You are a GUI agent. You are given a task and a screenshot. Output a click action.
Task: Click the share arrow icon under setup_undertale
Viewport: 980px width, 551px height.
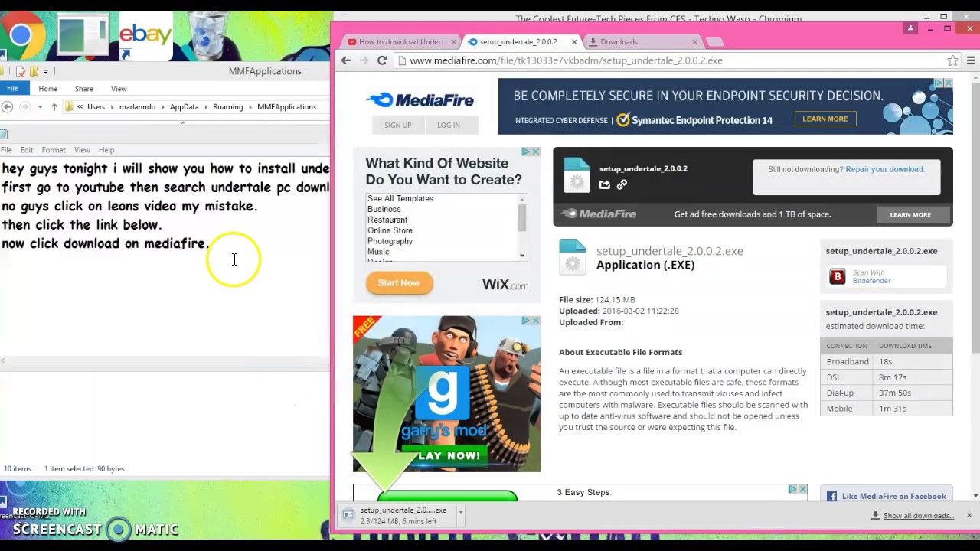(604, 184)
